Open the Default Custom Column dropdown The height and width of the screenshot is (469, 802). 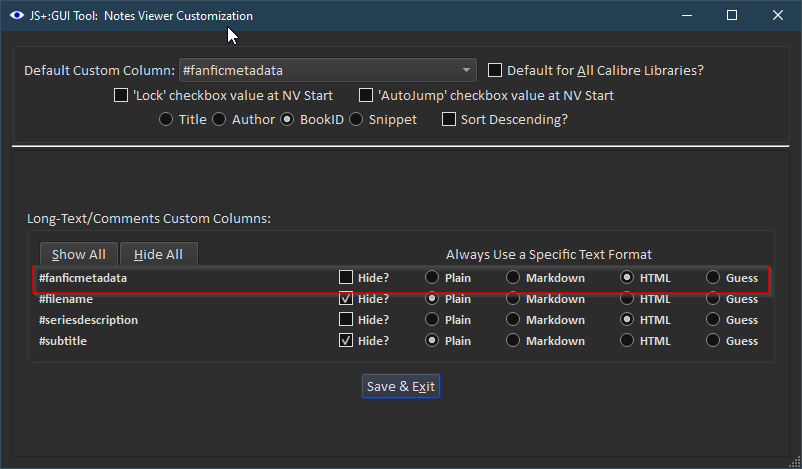(x=327, y=70)
